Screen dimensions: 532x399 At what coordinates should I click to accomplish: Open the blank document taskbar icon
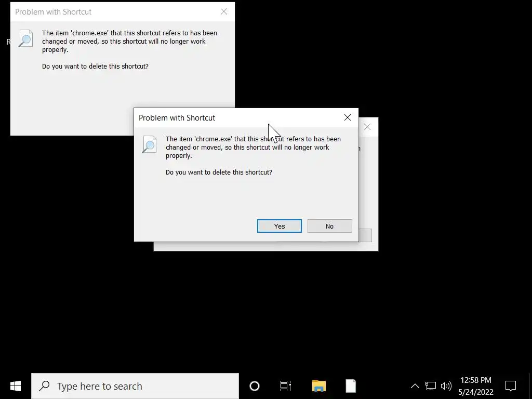351,386
